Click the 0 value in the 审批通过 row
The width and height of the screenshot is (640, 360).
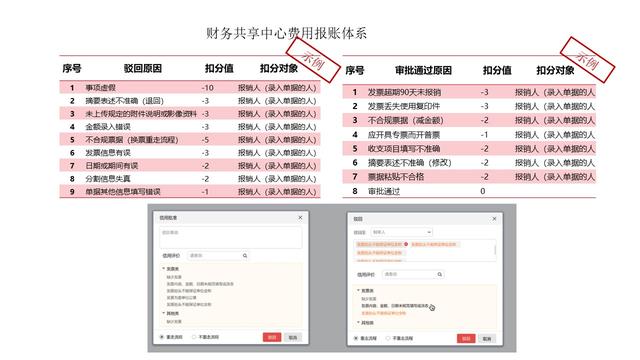click(483, 191)
